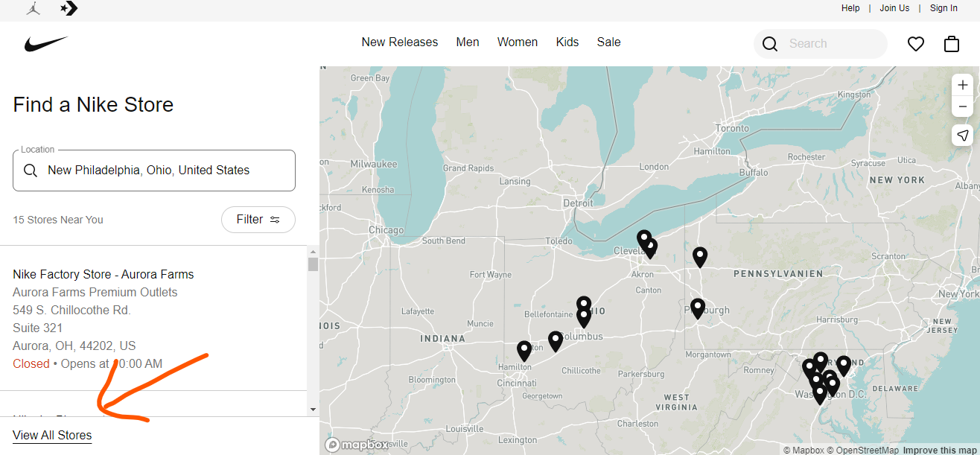Zoom out on the map
The height and width of the screenshot is (455, 980).
pyautogui.click(x=963, y=106)
